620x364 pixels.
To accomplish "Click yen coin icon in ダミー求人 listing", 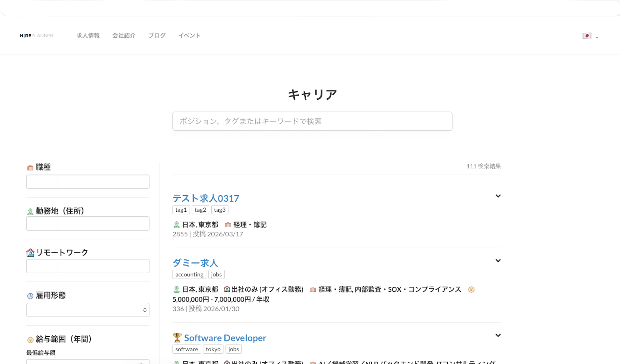I will click(x=471, y=290).
